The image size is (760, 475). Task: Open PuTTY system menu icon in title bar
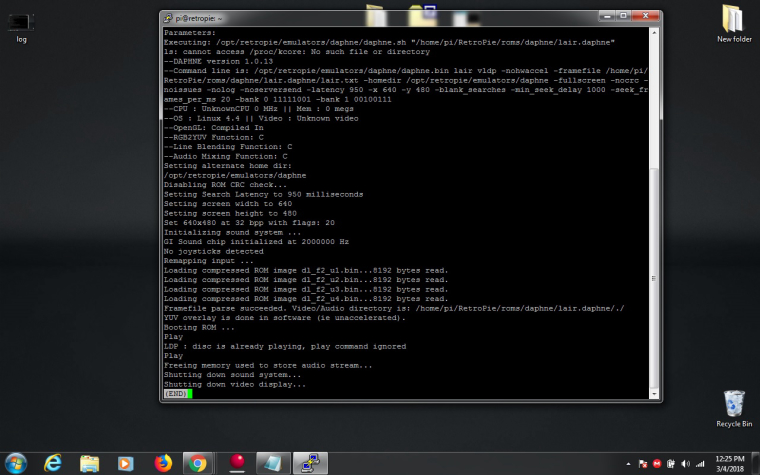click(x=168, y=17)
